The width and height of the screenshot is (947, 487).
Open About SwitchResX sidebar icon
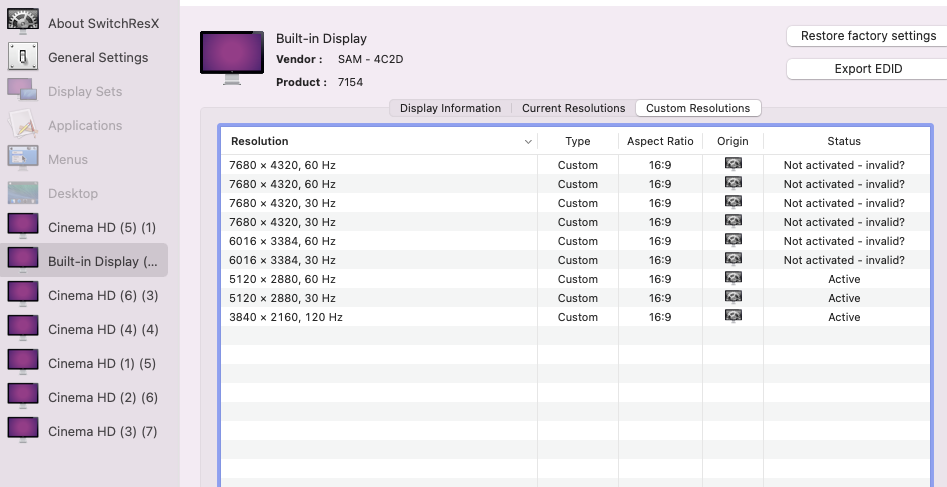tap(22, 23)
